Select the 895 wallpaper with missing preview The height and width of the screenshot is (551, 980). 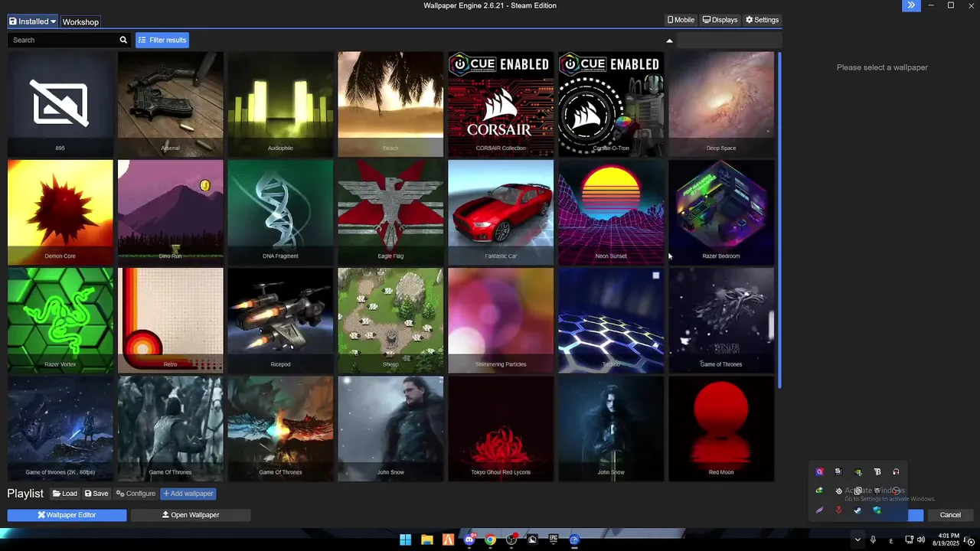pyautogui.click(x=60, y=104)
